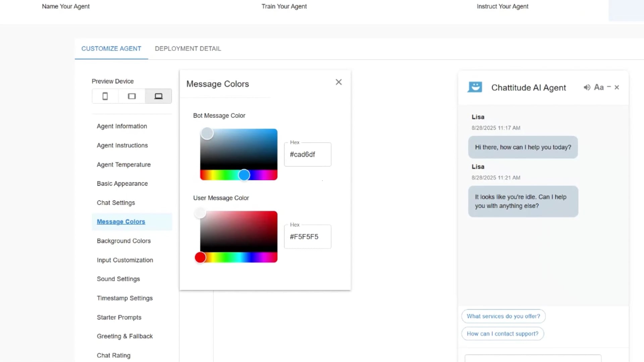Select the tablet preview device
644x362 pixels.
click(x=132, y=96)
